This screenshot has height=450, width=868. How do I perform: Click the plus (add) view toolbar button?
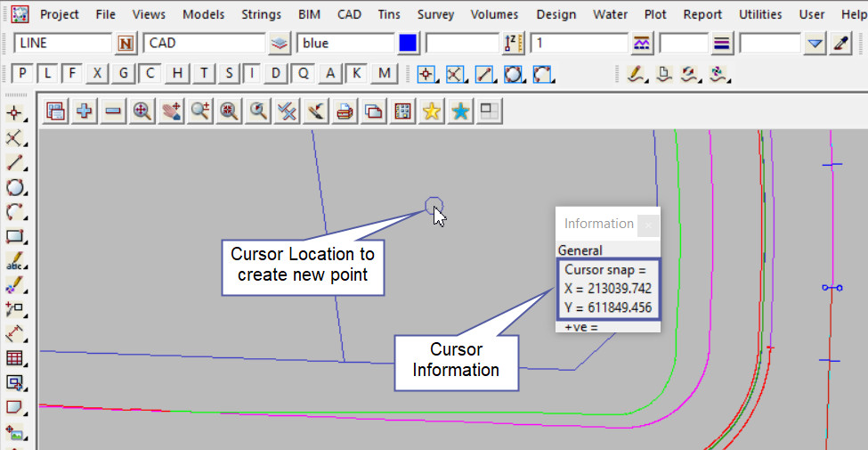click(85, 111)
